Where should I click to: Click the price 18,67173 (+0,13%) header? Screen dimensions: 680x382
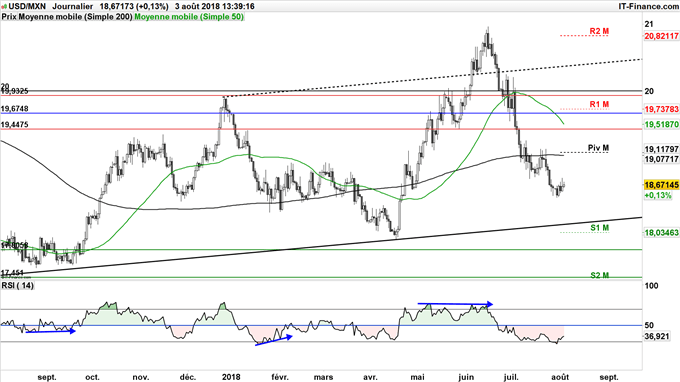[x=134, y=7]
